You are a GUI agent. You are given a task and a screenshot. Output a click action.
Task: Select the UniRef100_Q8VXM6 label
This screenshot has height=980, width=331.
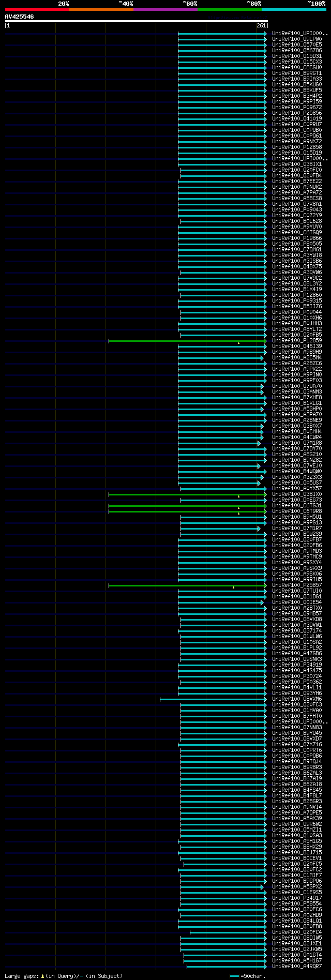coord(297,699)
